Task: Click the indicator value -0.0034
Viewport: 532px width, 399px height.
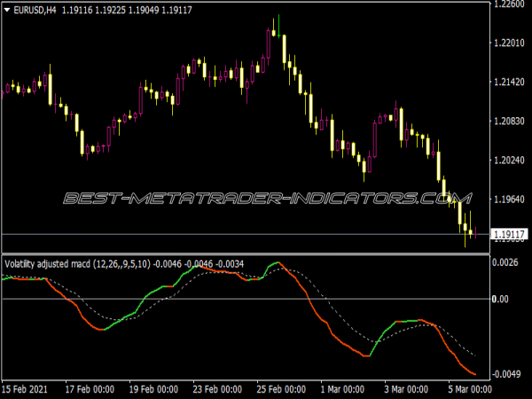Action: pos(230,264)
